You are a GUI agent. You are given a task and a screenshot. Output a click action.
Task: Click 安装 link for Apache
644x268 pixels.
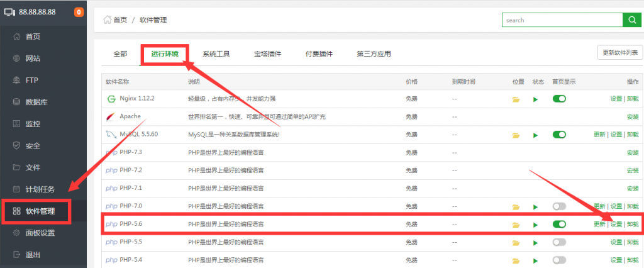pyautogui.click(x=633, y=117)
